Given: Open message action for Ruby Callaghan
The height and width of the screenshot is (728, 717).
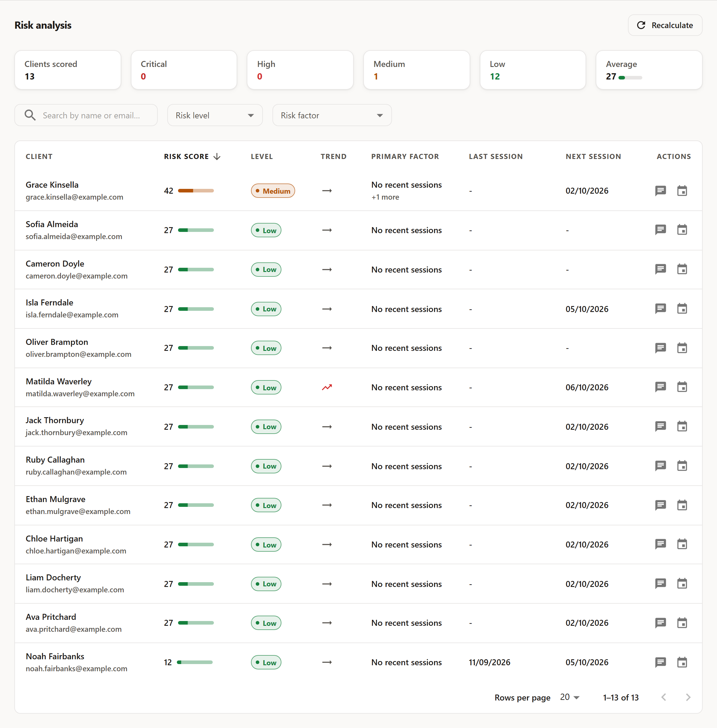Looking at the screenshot, I should (x=661, y=466).
